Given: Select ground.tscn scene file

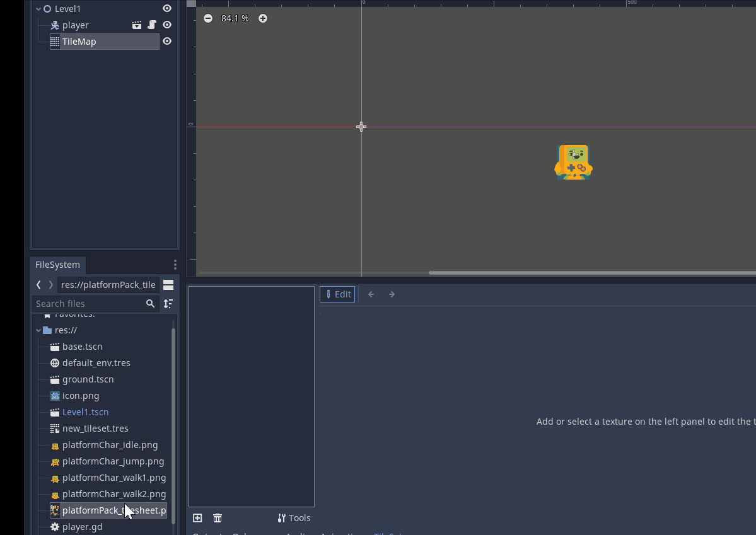Looking at the screenshot, I should 88,379.
